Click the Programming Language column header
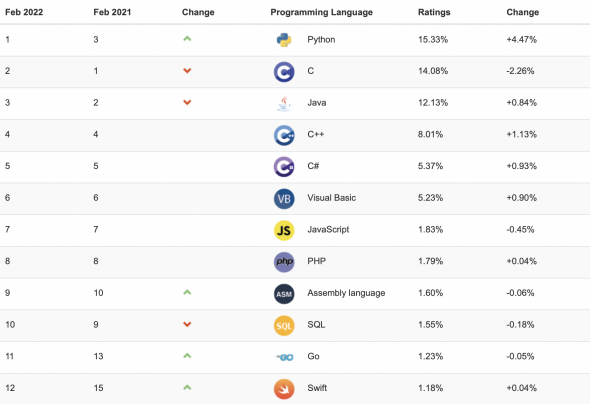Viewport: 590px width, 404px height. (322, 12)
